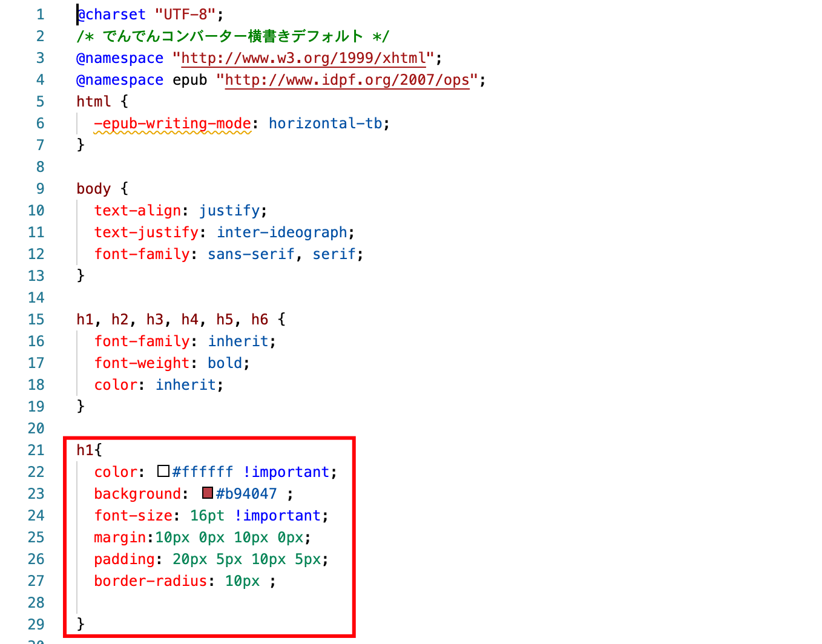Viewport: 822px width, 644px height.
Task: Click the bold value
Action: point(225,363)
